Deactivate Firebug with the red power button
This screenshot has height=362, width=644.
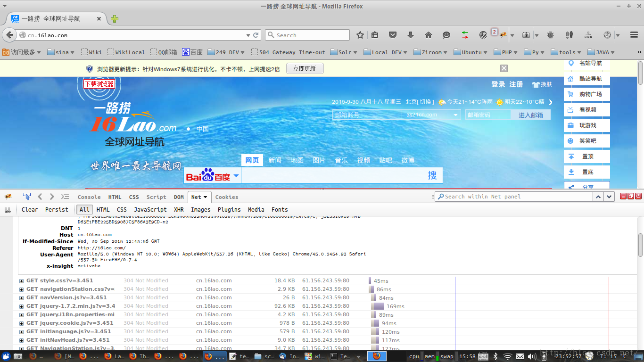(638, 196)
